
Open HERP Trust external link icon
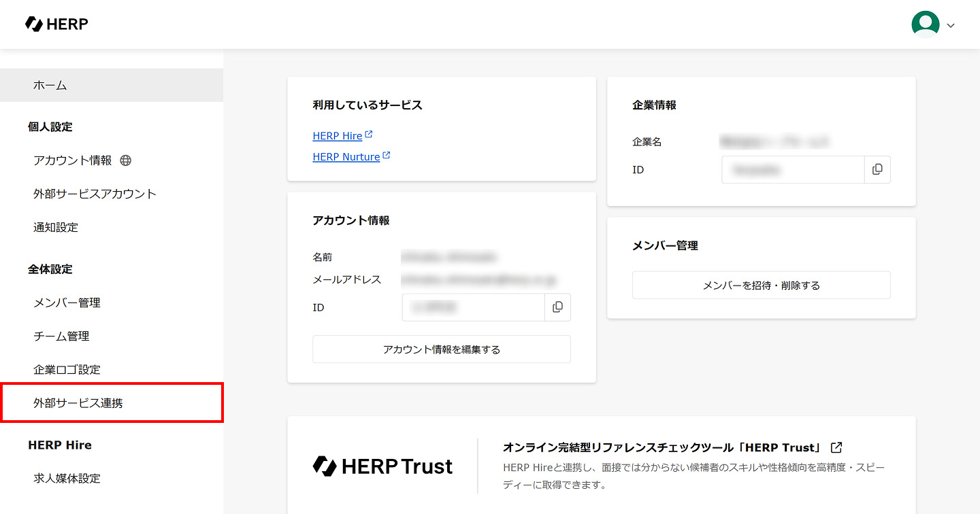click(x=836, y=447)
